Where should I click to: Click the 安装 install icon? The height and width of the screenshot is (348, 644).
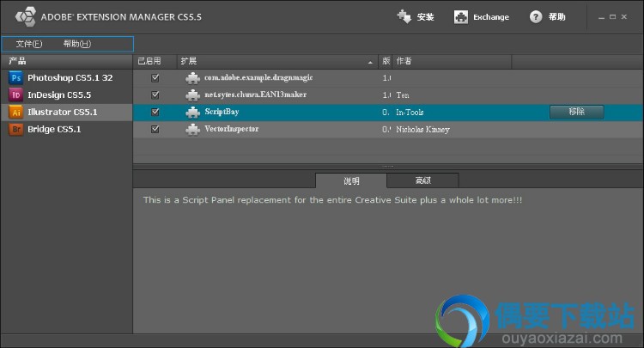tap(404, 17)
